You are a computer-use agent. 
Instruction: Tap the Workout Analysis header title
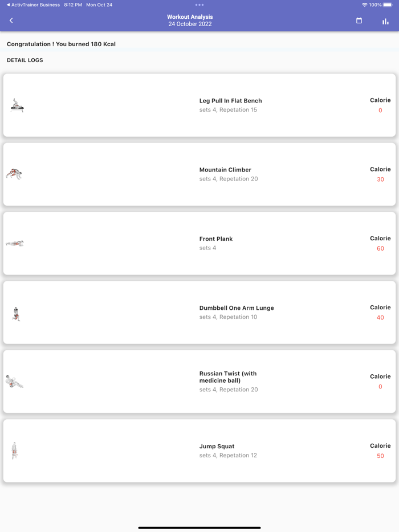(190, 17)
